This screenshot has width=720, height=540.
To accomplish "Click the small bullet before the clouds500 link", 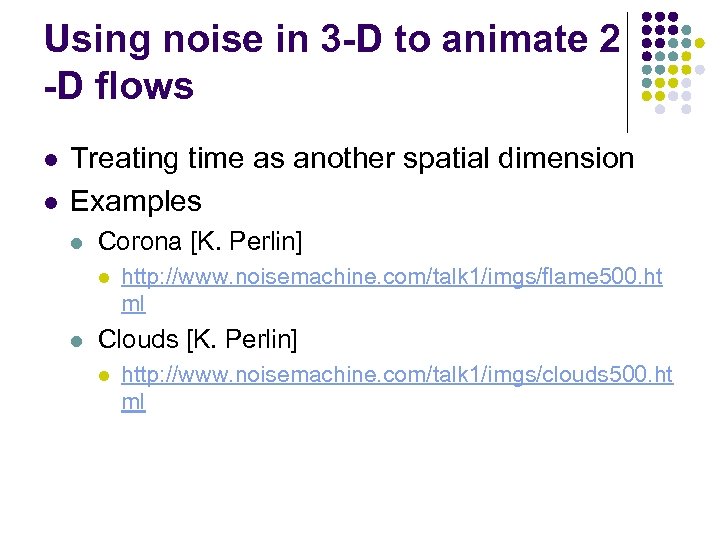I will pos(104,376).
